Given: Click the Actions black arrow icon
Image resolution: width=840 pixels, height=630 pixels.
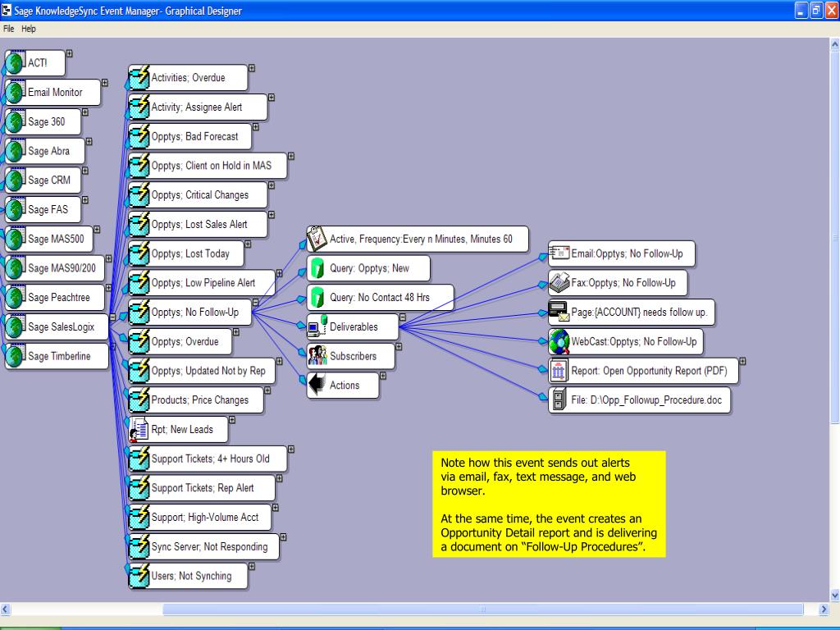Looking at the screenshot, I should point(317,385).
